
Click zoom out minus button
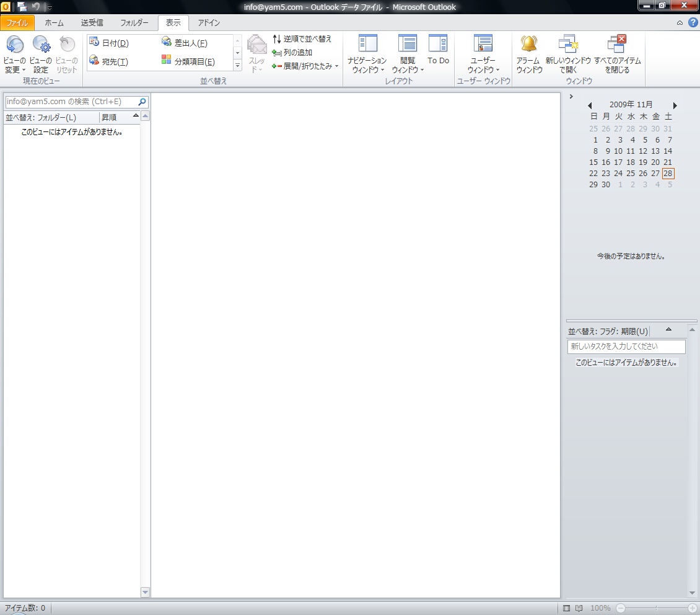coord(621,608)
